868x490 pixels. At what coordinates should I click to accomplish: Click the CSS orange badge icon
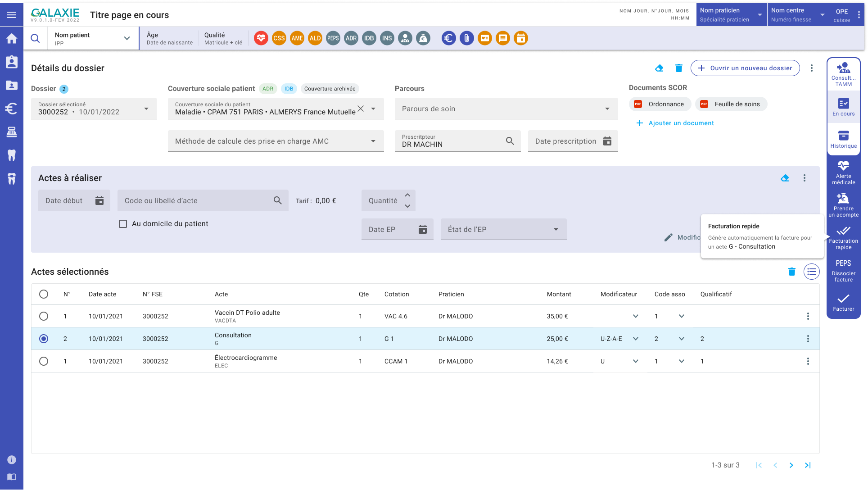tap(279, 38)
